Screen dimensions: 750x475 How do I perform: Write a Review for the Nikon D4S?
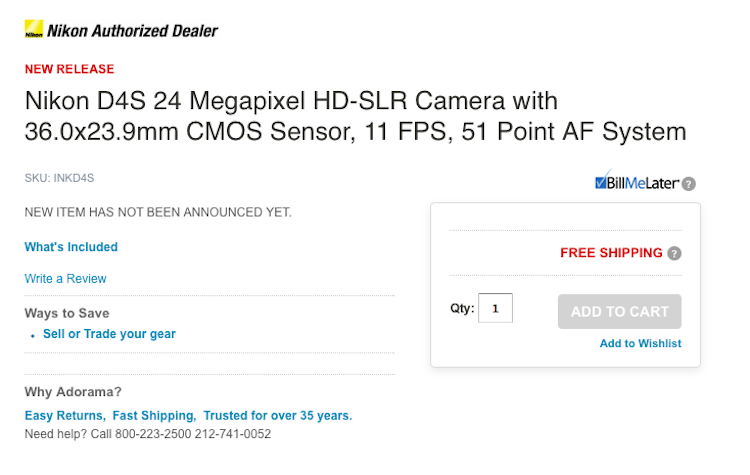(x=65, y=279)
